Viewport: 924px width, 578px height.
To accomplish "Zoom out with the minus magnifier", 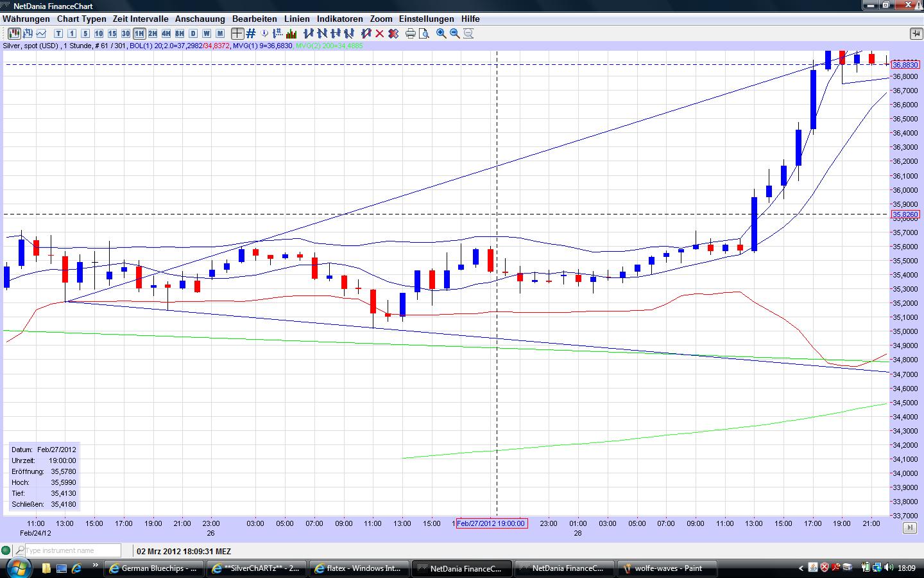I will point(455,33).
